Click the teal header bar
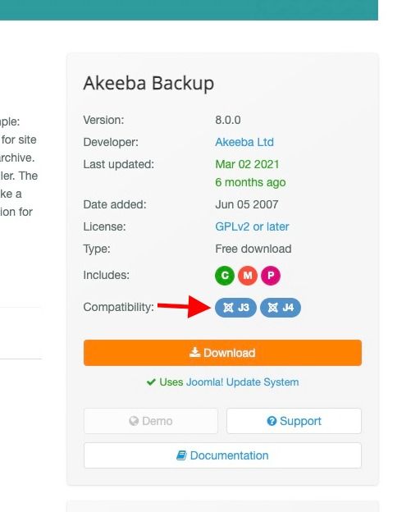This screenshot has width=420, height=512. click(x=189, y=10)
